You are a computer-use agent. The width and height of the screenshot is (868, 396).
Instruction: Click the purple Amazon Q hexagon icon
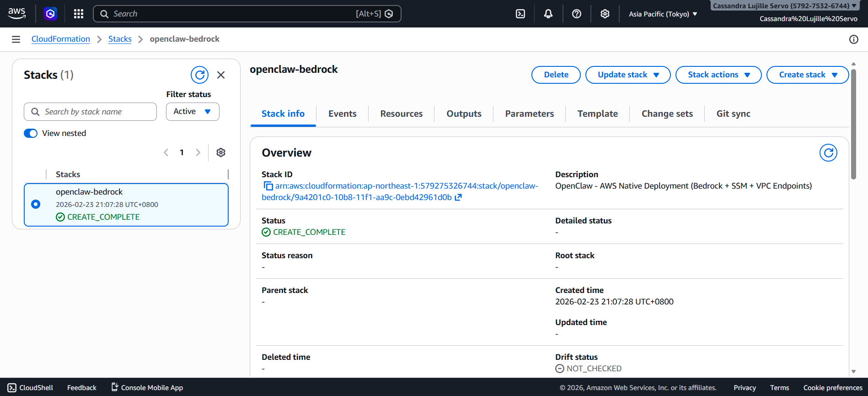click(x=50, y=14)
